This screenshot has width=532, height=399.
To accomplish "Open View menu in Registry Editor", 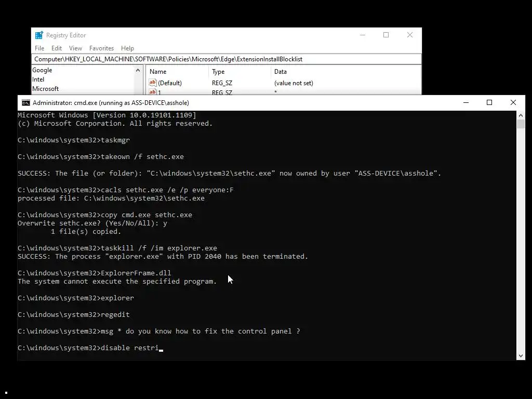I will [x=75, y=48].
